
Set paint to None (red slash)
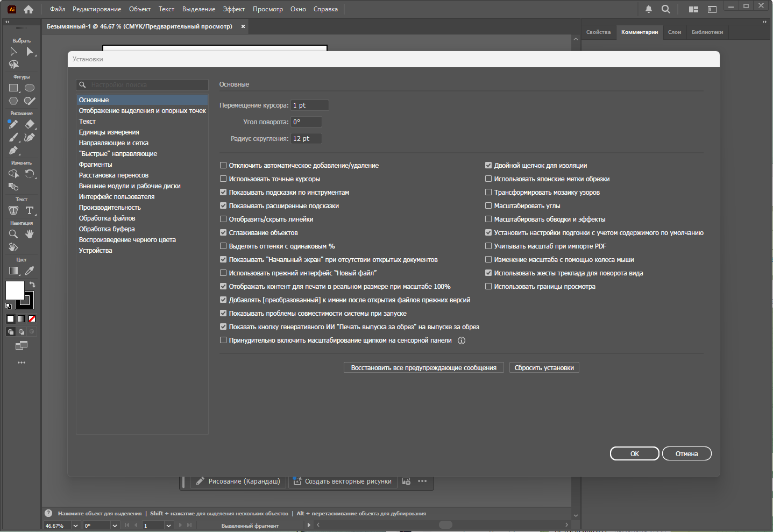point(32,319)
